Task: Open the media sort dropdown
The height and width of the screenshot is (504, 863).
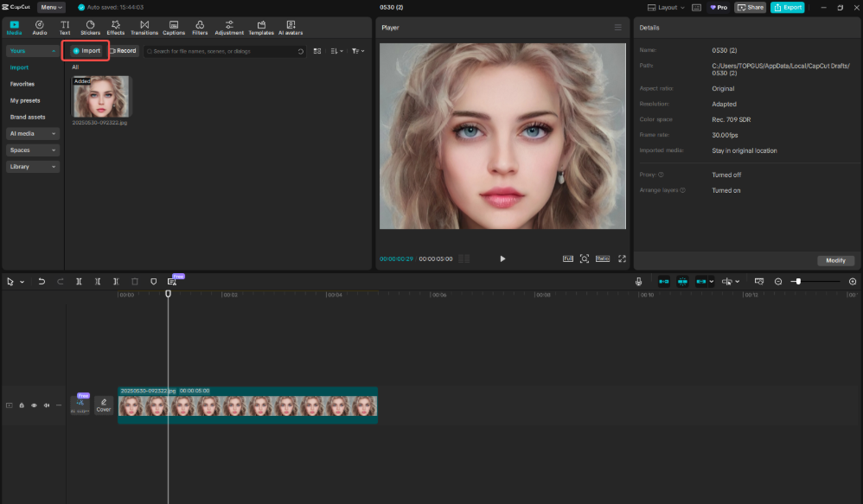Action: click(337, 51)
